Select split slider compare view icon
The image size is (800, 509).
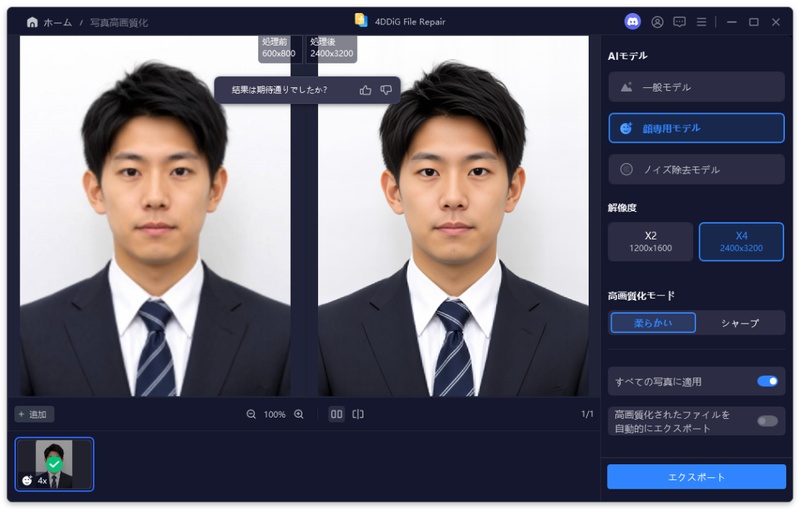click(358, 414)
